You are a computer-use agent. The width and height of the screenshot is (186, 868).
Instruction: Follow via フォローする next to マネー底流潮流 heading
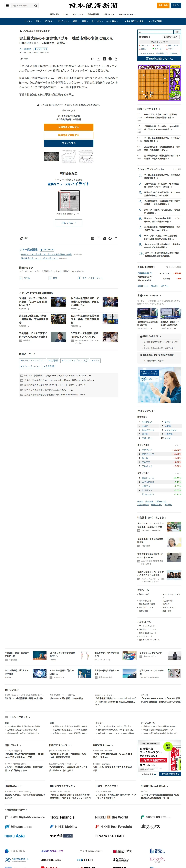point(47,250)
